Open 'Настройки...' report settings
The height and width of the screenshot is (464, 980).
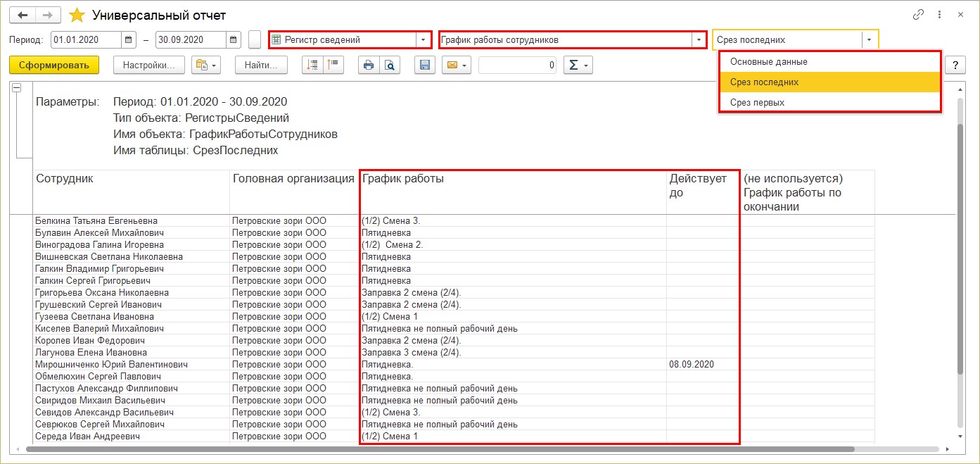tap(148, 65)
